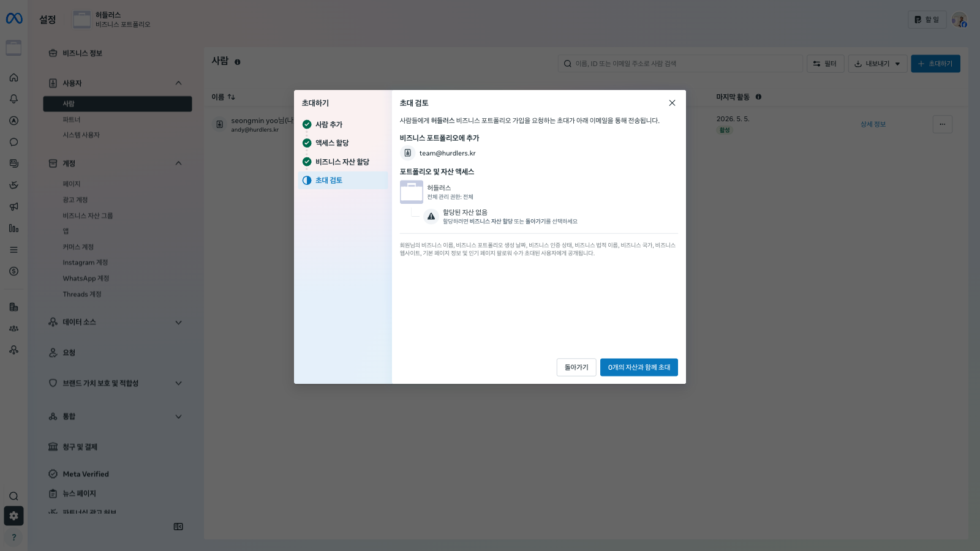Collapse the 사용자 section
The image size is (980, 551).
178,83
